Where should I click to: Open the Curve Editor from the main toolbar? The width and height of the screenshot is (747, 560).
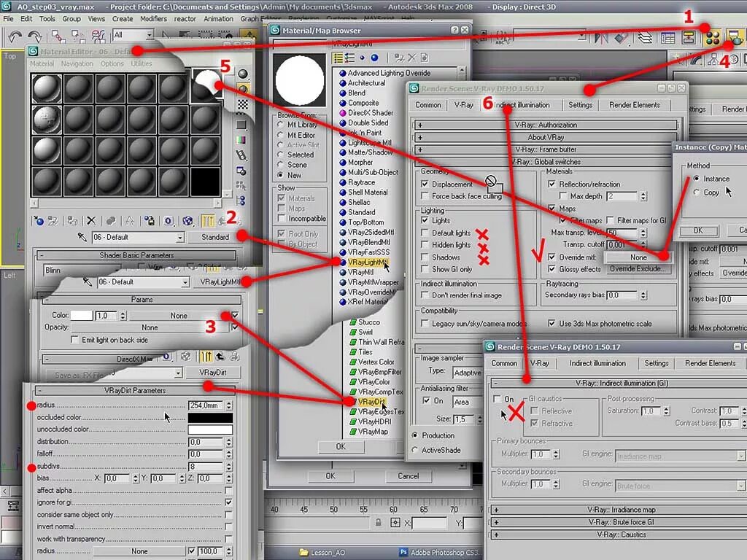click(x=667, y=38)
